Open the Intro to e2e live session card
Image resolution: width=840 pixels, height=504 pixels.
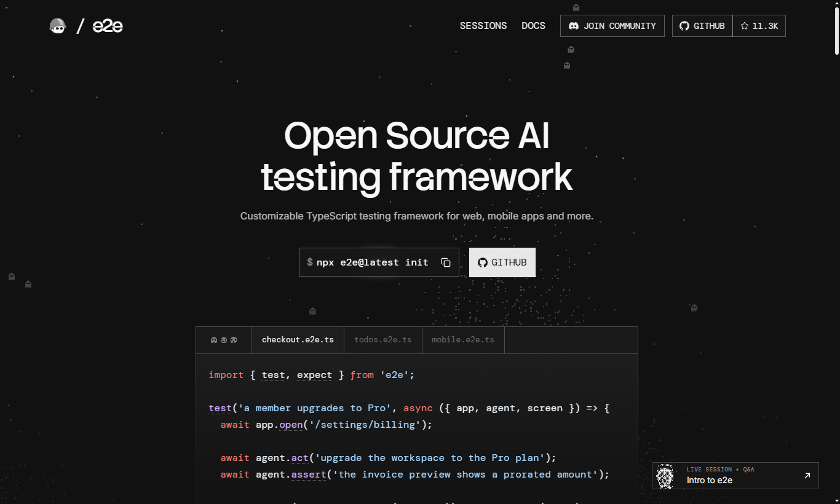tap(735, 476)
